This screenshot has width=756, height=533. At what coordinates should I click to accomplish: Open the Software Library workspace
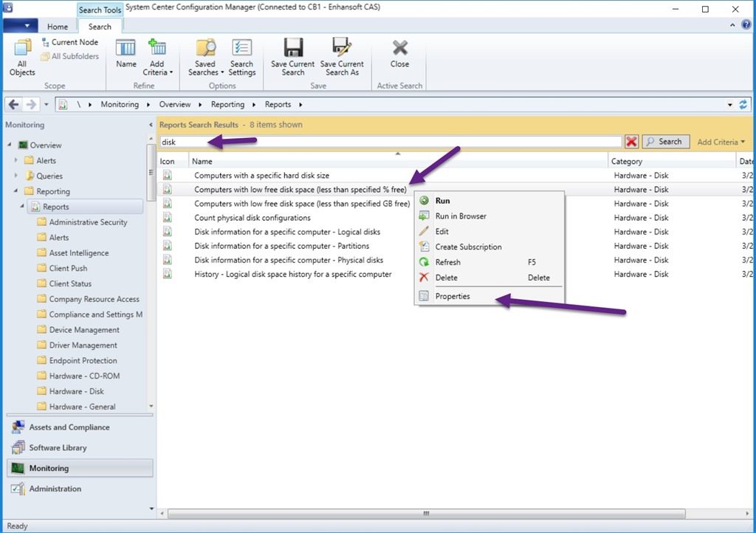(80, 447)
